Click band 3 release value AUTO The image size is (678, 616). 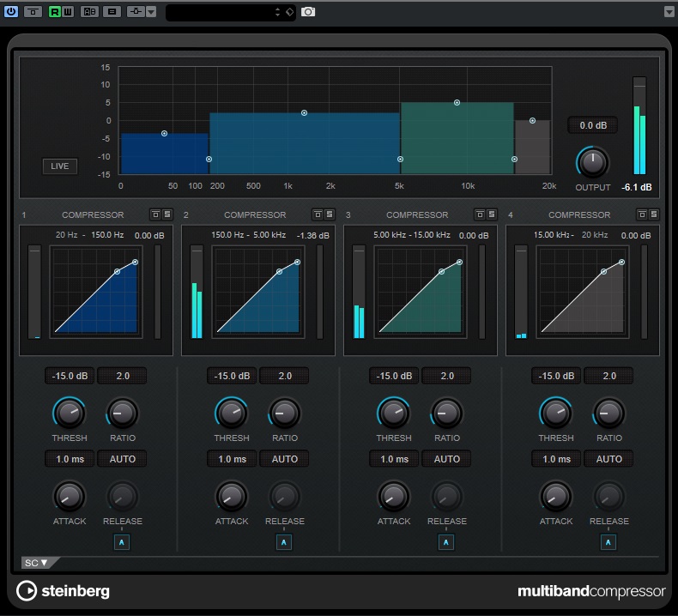pyautogui.click(x=446, y=459)
